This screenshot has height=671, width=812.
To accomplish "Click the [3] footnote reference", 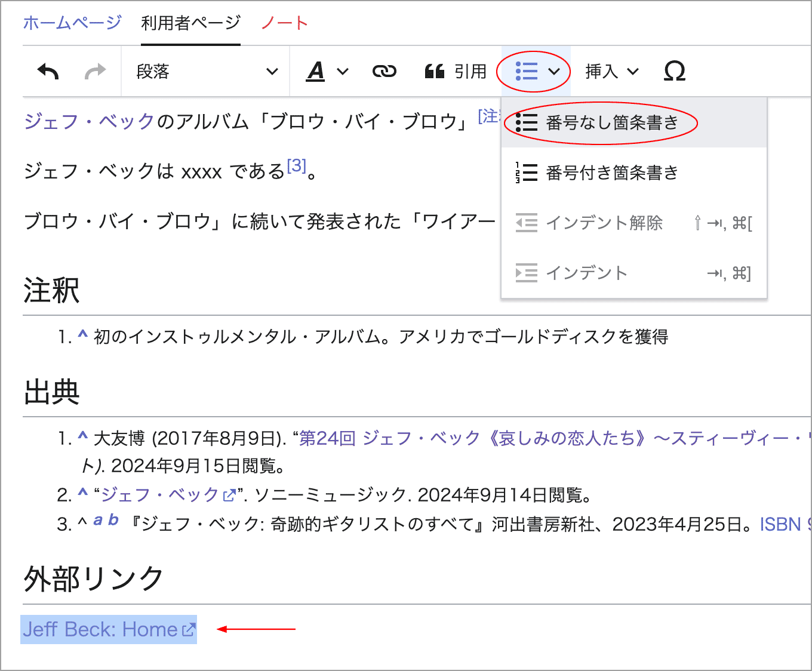I will coord(296,166).
